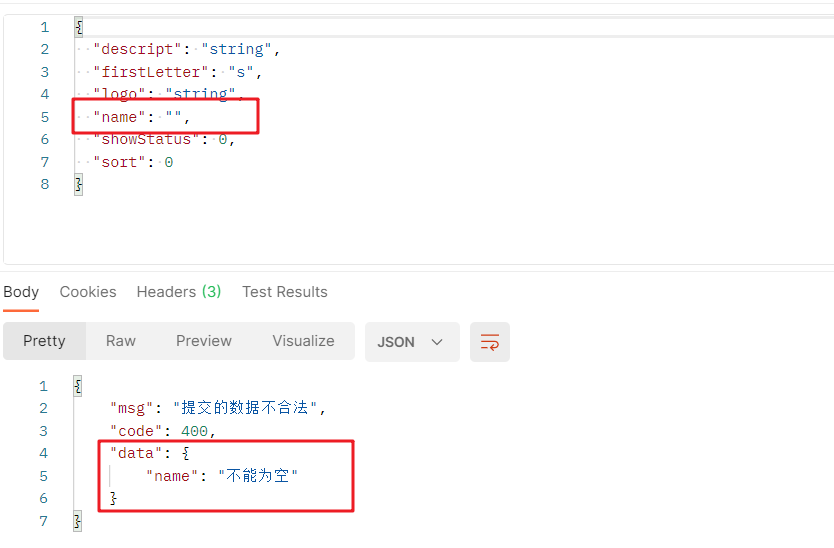Screen dimensions: 834x548
Task: Select the Raw view mode
Action: [x=121, y=341]
